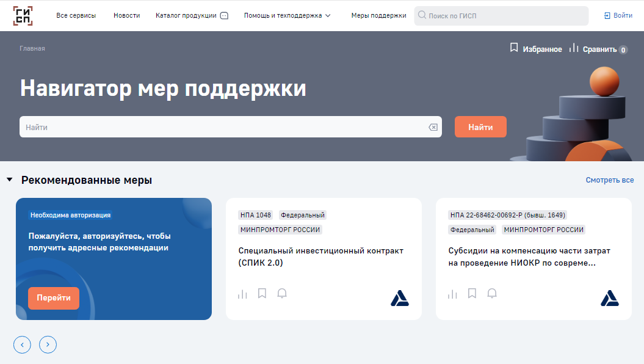The width and height of the screenshot is (644, 364).
Task: Open Избранное bookmark icon in header
Action: pyautogui.click(x=515, y=48)
